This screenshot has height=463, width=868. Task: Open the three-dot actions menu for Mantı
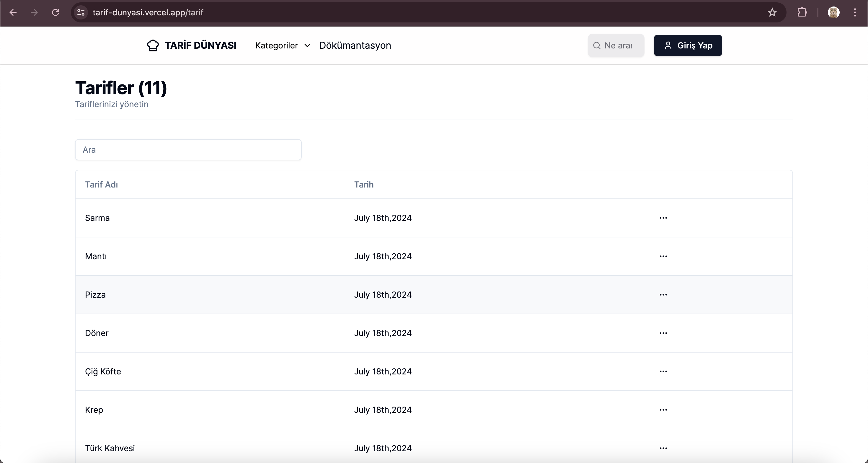663,256
